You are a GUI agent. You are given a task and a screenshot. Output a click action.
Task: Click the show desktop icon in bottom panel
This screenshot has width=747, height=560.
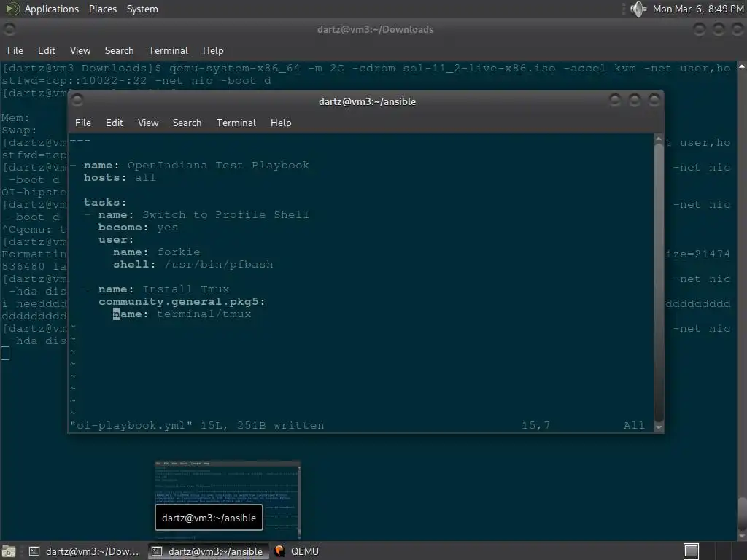click(9, 551)
